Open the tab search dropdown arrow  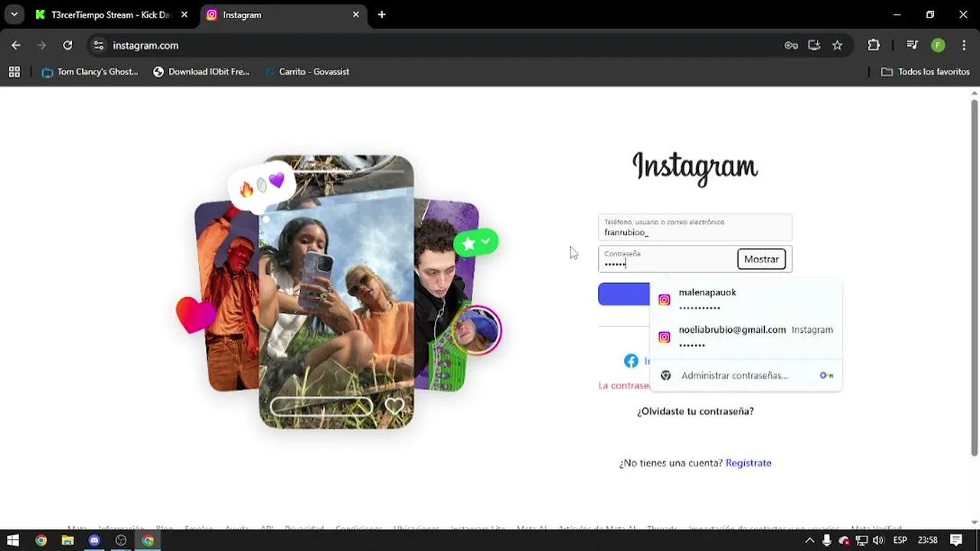click(x=14, y=15)
